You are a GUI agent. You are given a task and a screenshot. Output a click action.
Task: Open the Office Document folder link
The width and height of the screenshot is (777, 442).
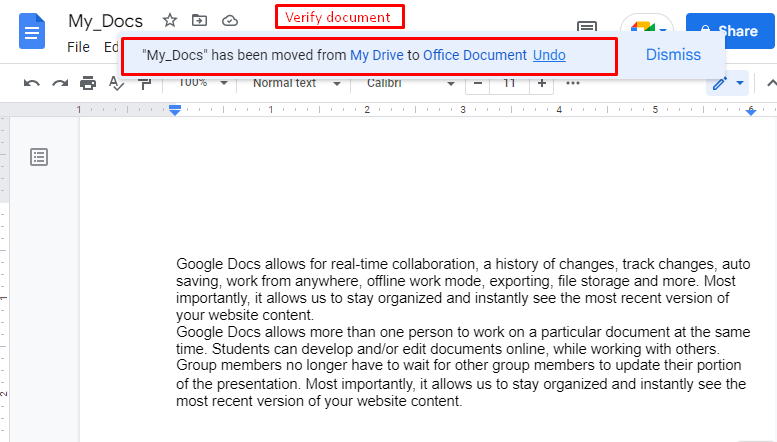(x=475, y=55)
